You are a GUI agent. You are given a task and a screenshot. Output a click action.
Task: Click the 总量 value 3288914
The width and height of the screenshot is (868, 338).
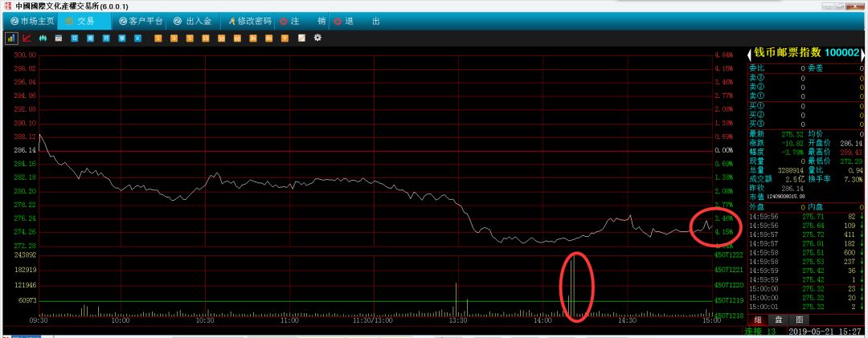coord(792,171)
